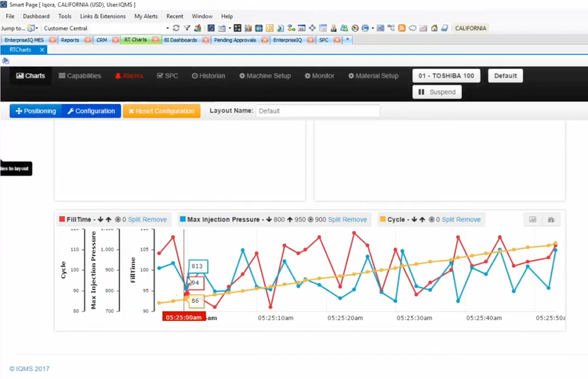Screen dimensions: 588x379
Task: Switch to gauge view icon in graph panel
Action: [x=551, y=219]
